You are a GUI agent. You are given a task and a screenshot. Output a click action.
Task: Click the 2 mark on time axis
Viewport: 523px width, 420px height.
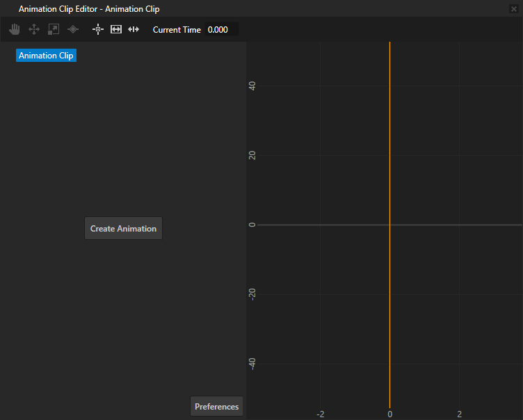[459, 414]
